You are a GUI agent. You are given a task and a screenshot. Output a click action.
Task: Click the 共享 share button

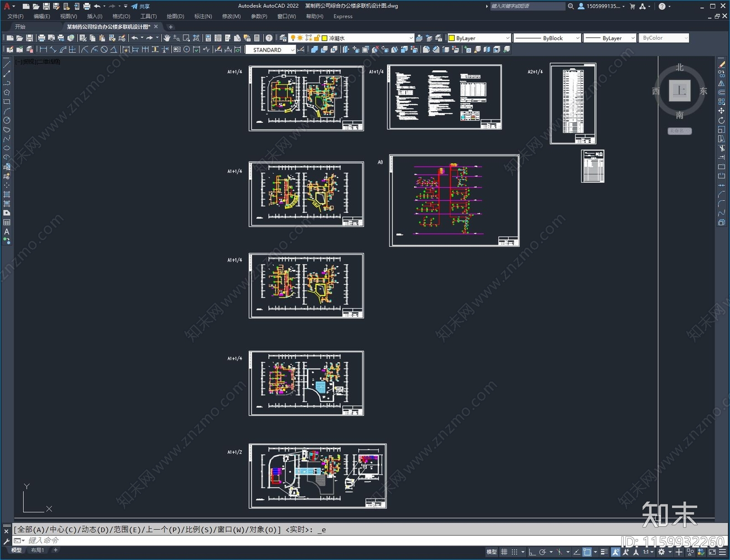point(141,6)
